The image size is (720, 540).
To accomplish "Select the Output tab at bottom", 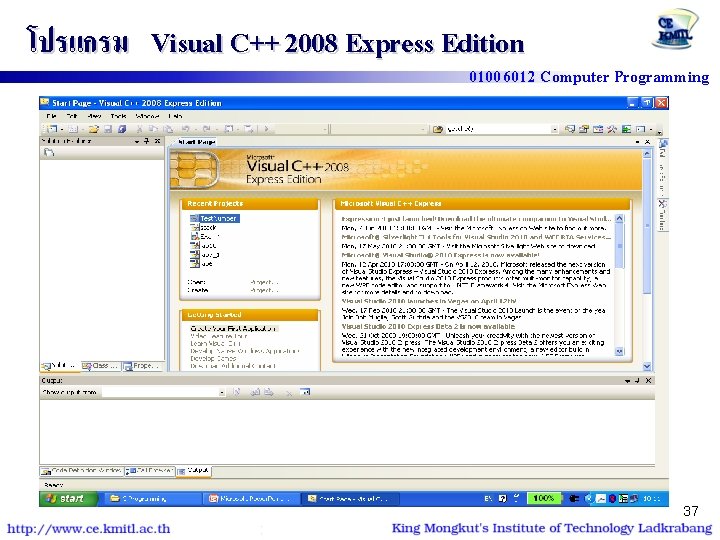I will (x=193, y=471).
